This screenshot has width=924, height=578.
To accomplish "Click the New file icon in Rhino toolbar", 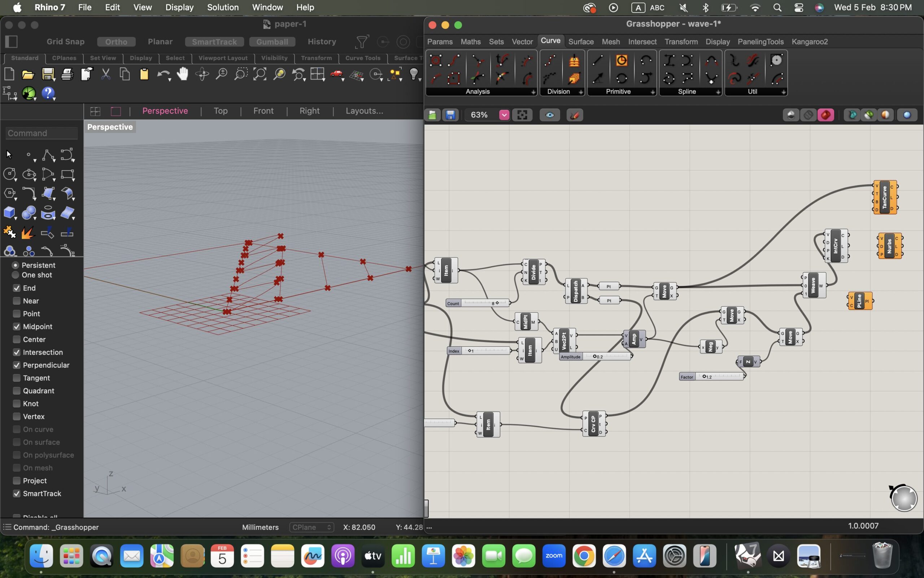I will click(x=9, y=74).
